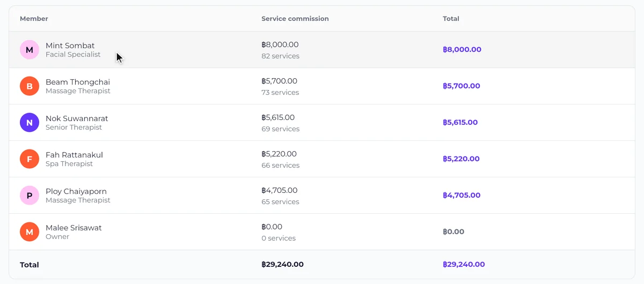Image resolution: width=644 pixels, height=284 pixels.
Task: Click Ploy Chaiyaporn's pink P avatar
Action: (30, 196)
